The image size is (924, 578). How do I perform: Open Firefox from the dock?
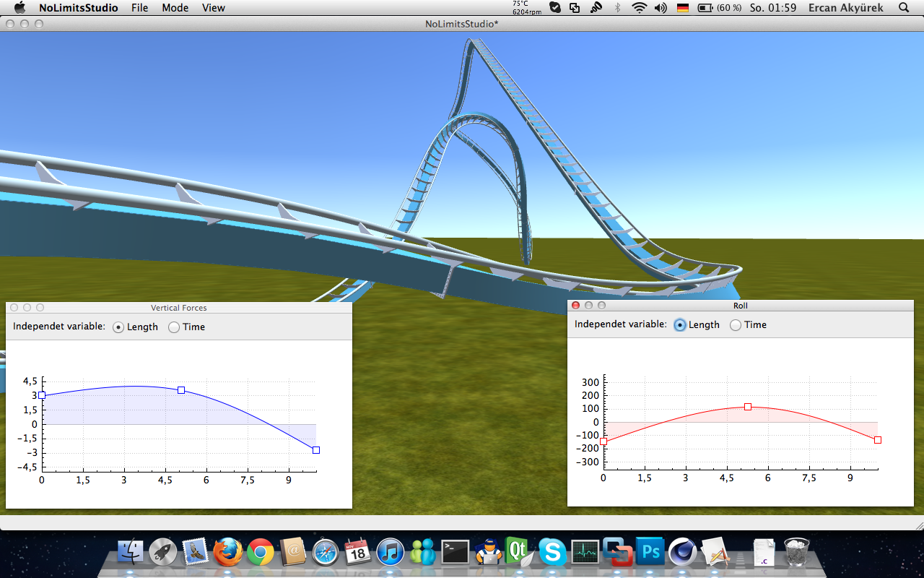(227, 553)
